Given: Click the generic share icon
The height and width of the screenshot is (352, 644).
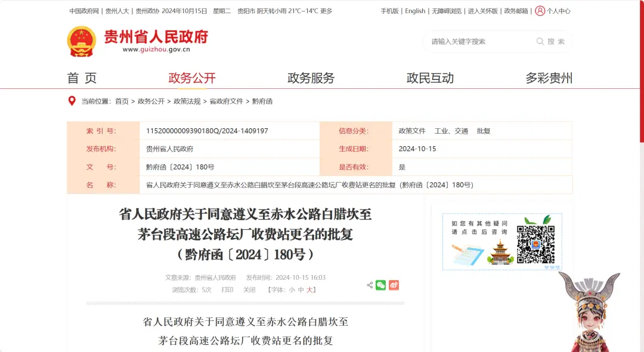Looking at the screenshot, I should 370,285.
